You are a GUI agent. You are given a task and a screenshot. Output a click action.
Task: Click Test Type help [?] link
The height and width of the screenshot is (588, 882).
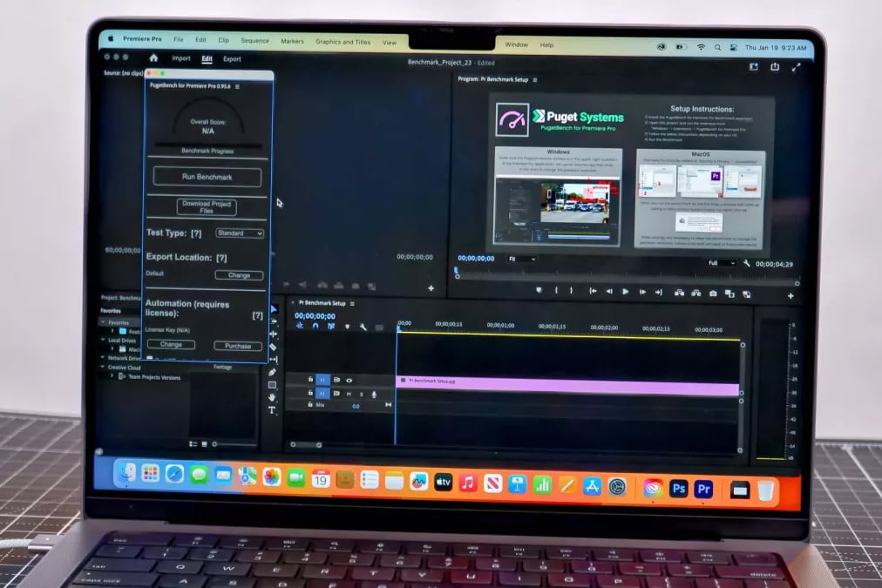[196, 233]
